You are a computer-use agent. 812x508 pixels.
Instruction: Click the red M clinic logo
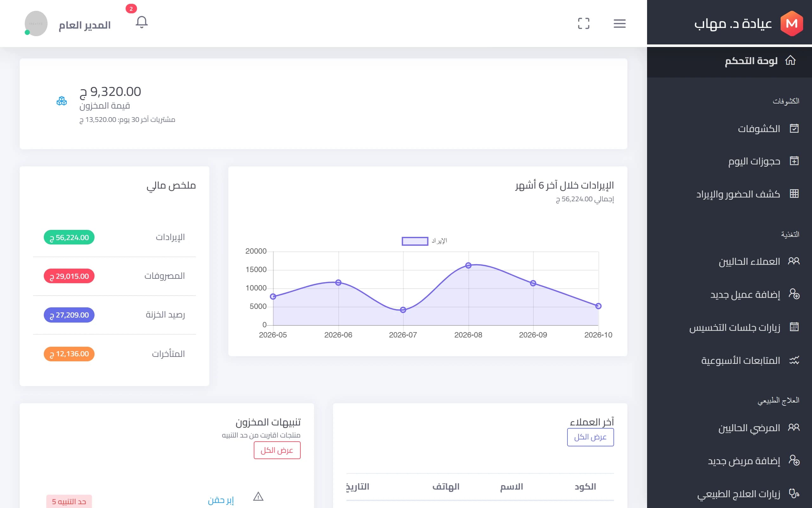pyautogui.click(x=791, y=23)
